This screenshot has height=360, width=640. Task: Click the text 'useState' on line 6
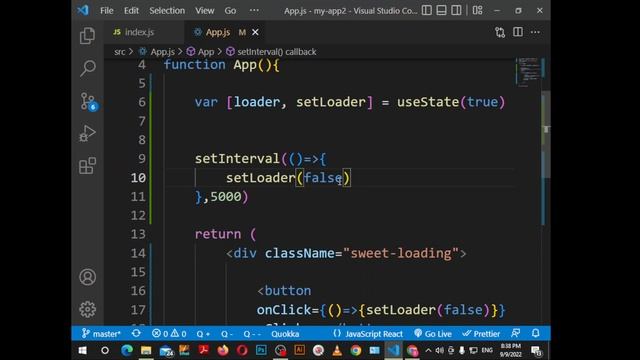coord(428,102)
